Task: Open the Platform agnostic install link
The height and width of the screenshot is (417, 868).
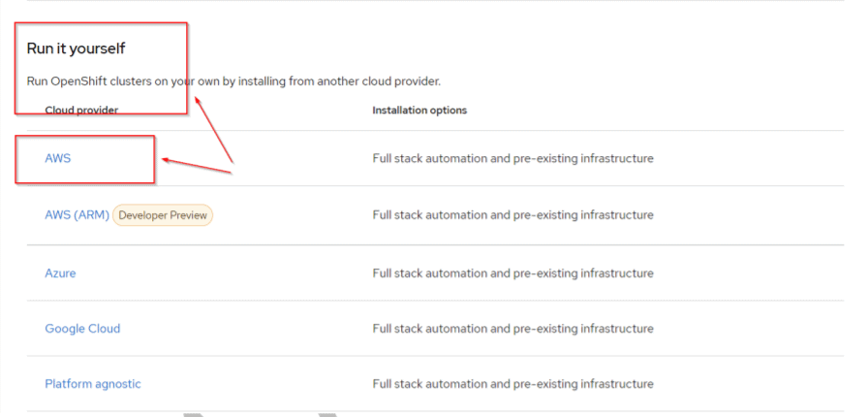Action: pyautogui.click(x=92, y=384)
